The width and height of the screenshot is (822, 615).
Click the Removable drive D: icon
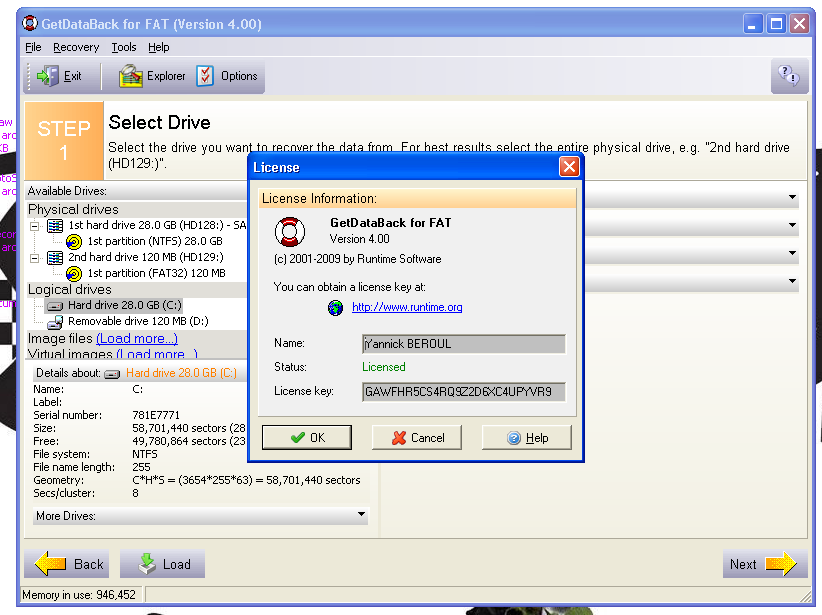click(55, 321)
